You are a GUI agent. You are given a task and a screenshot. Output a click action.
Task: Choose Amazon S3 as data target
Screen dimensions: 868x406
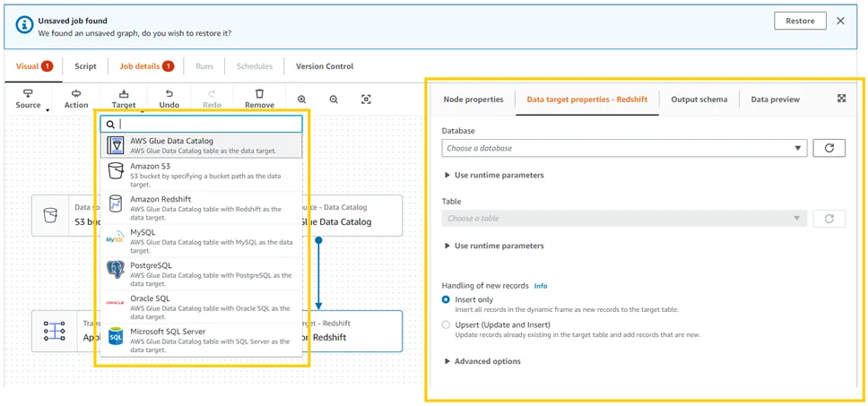(x=202, y=175)
